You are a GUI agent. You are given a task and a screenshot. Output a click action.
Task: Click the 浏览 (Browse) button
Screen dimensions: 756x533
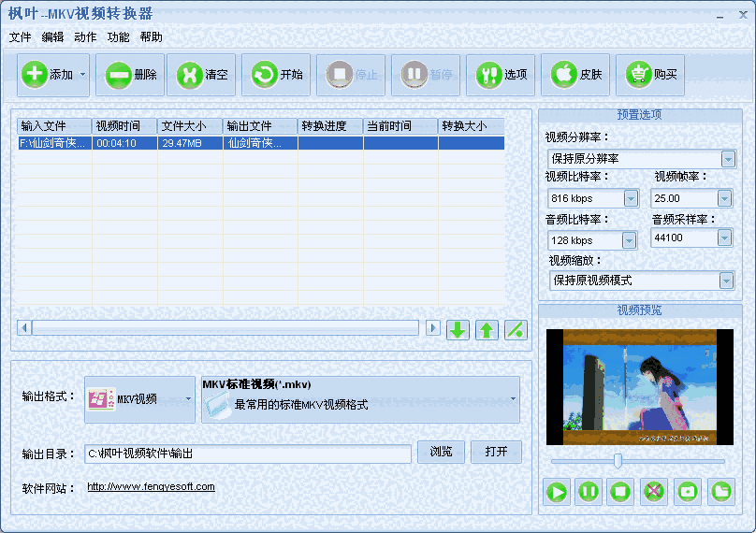pos(441,452)
